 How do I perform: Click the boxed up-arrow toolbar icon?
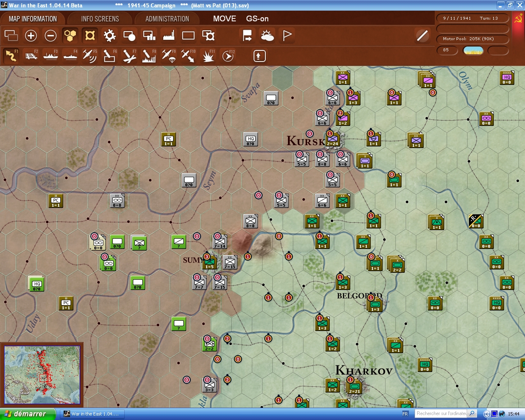tap(259, 56)
